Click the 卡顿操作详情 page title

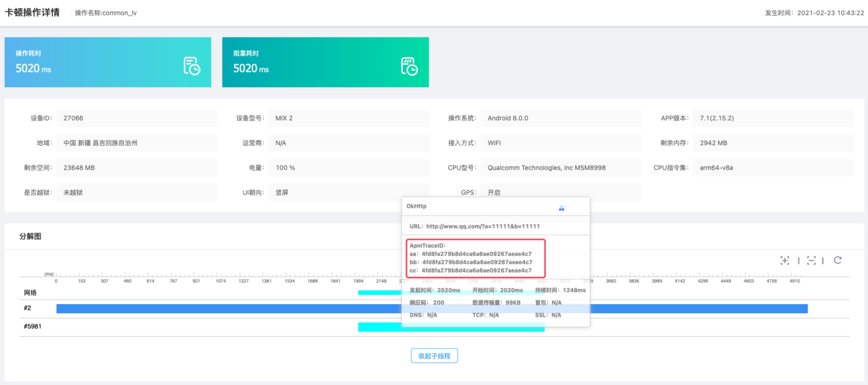[32, 13]
